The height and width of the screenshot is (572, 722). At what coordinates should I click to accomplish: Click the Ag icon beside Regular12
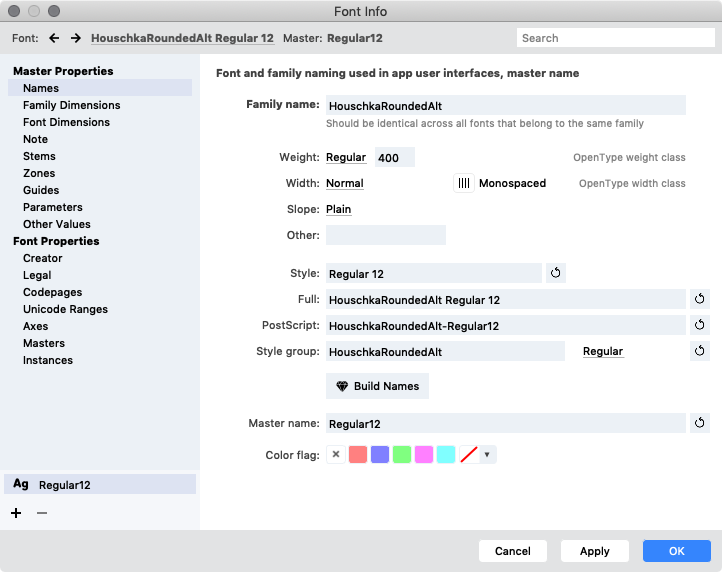click(x=21, y=484)
